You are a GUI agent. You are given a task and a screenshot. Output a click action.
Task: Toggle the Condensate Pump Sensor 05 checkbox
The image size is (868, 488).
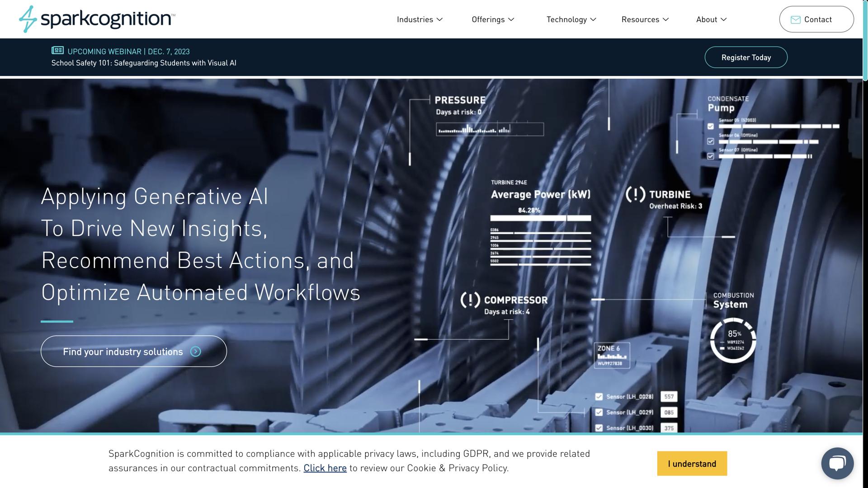coord(711,127)
